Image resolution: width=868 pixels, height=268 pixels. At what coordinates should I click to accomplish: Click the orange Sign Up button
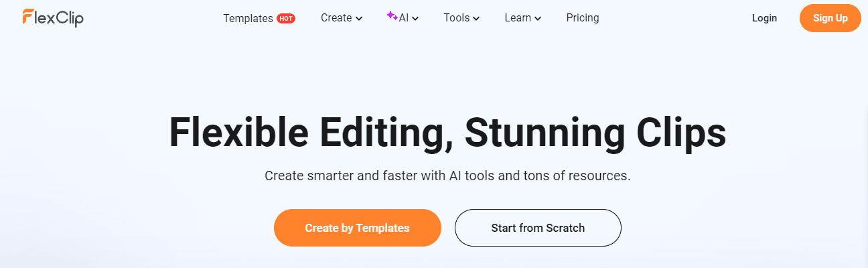tap(830, 18)
